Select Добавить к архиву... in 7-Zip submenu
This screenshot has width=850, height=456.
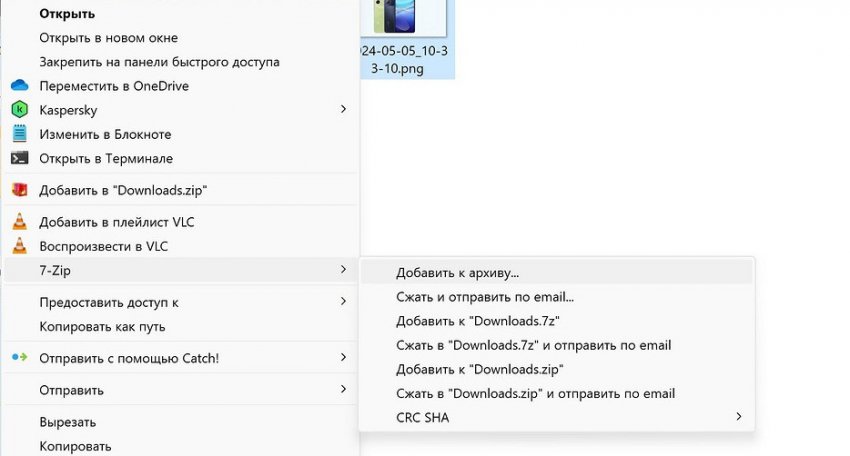[x=457, y=272]
